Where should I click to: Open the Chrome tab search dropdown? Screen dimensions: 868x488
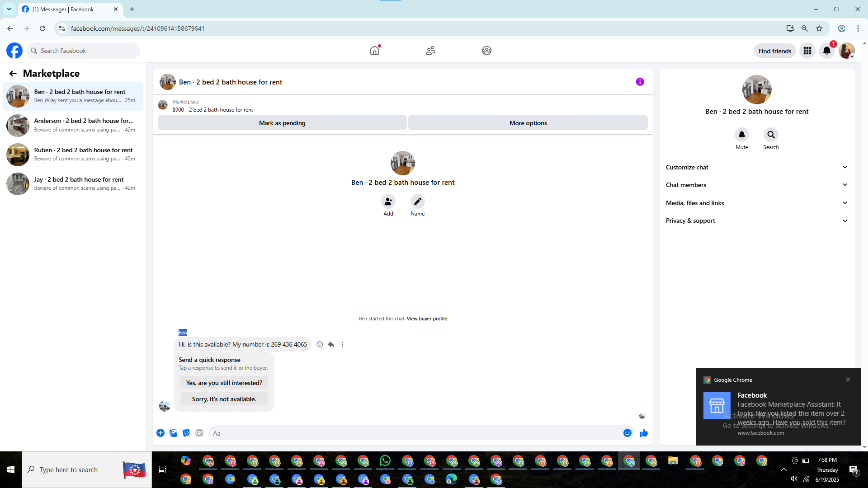click(x=9, y=9)
